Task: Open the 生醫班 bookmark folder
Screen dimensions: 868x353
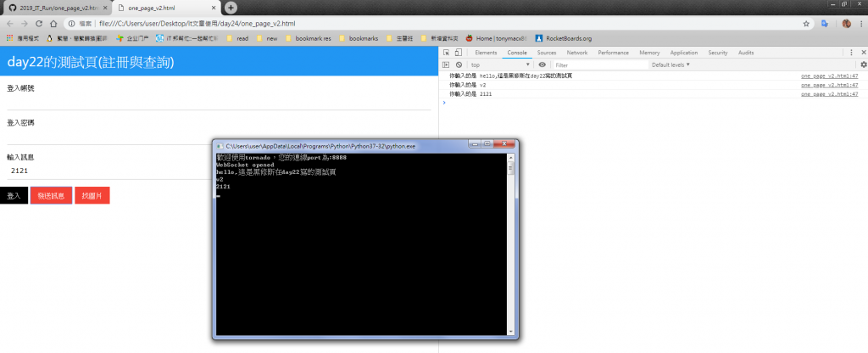Action: coord(399,39)
